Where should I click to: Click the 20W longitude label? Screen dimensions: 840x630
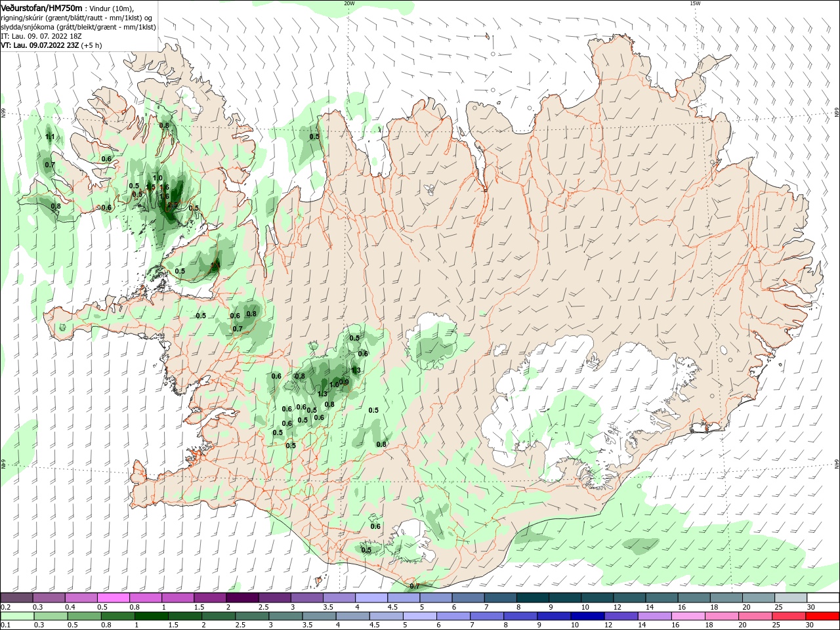[349, 3]
